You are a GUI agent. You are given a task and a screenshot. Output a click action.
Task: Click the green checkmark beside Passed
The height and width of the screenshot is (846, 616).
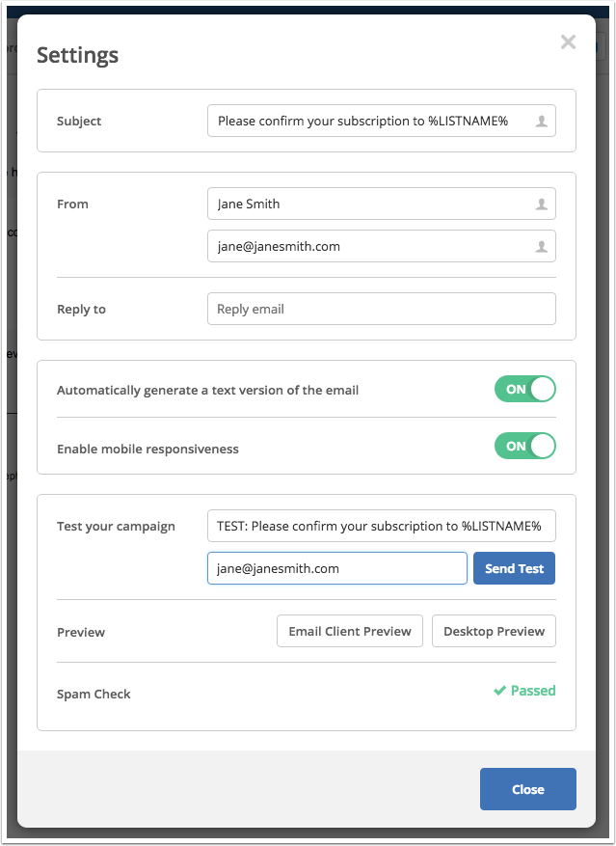(x=499, y=691)
